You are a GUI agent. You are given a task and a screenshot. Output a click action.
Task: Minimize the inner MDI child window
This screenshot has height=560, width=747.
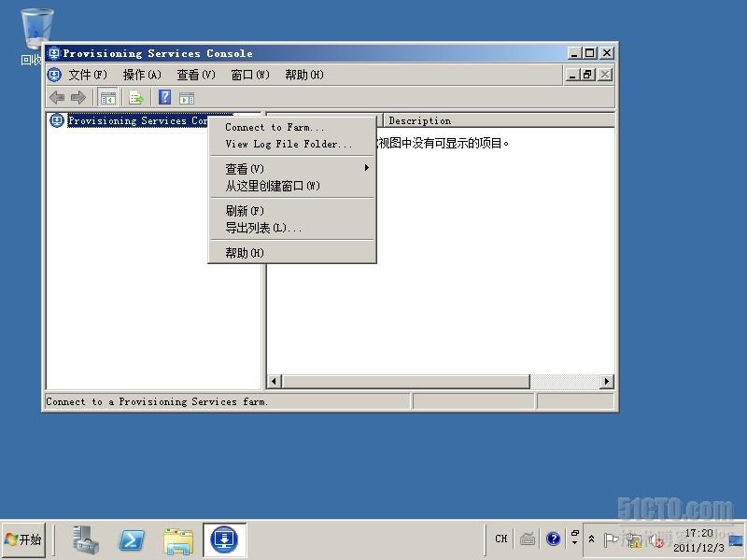[x=572, y=75]
